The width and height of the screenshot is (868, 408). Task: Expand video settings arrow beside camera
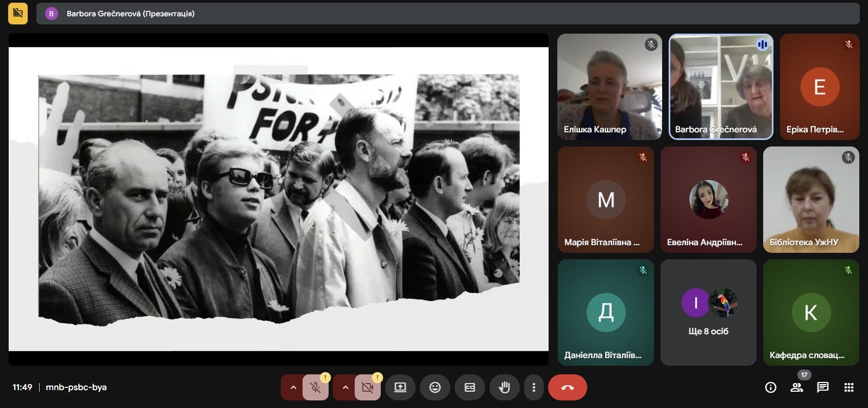tap(345, 387)
